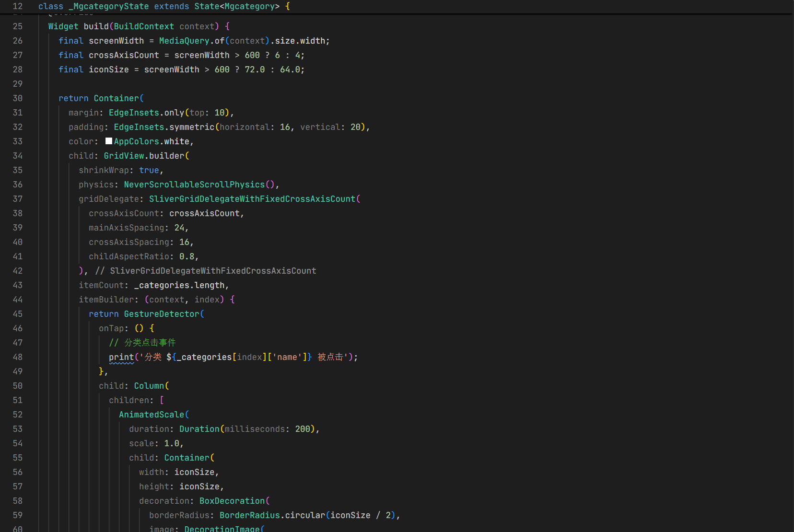Viewport: 794px width, 532px height.
Task: Click the string 'name' on line 48
Action: (x=287, y=357)
